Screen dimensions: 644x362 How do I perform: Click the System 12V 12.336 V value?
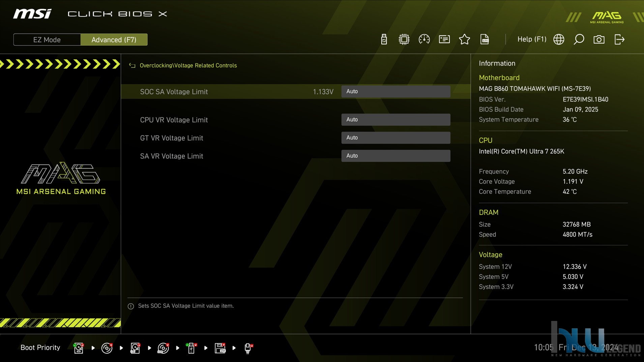575,267
